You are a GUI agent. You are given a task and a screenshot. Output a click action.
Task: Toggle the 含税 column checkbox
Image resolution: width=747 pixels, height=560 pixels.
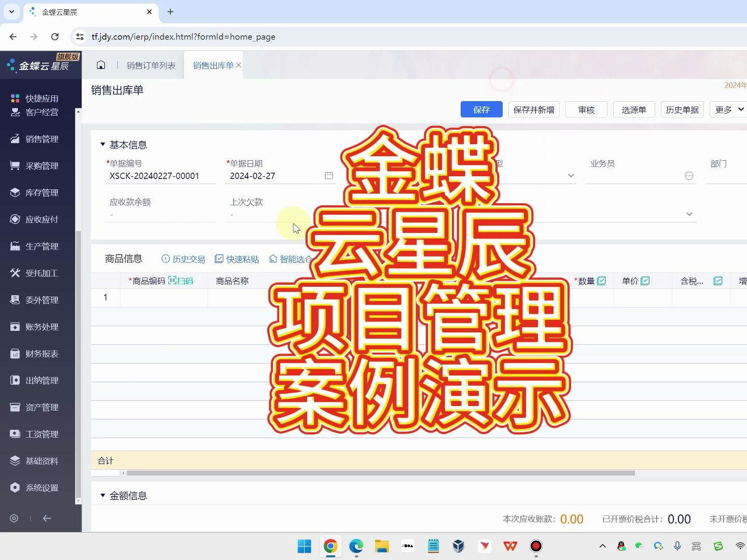pos(718,281)
